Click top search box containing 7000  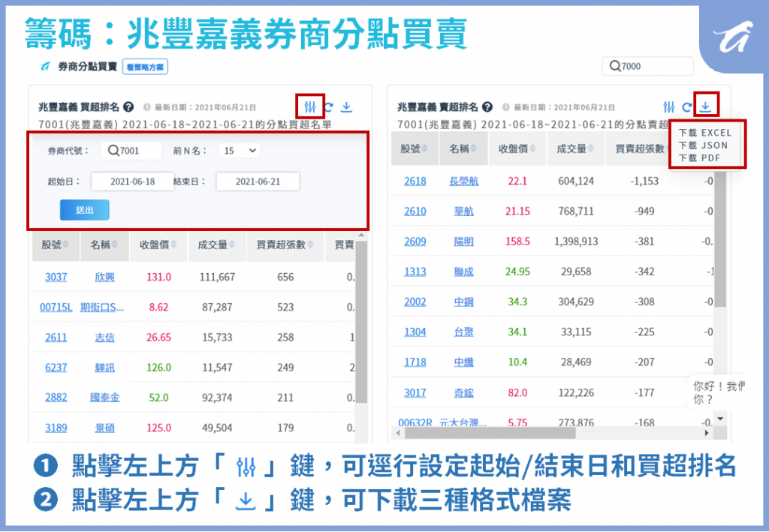click(x=647, y=66)
